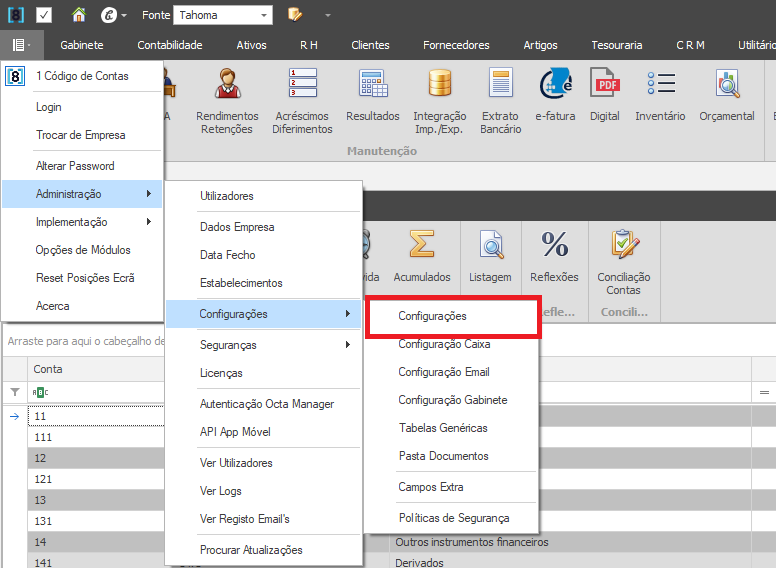Click the Rendimentos Retenções ribbon icon

(x=227, y=100)
